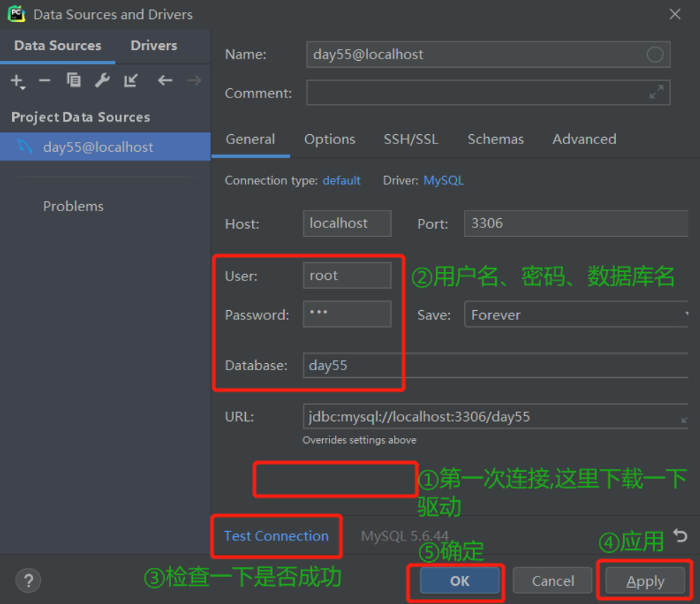Image resolution: width=700 pixels, height=604 pixels.
Task: Switch to the Drivers tab
Action: [154, 45]
